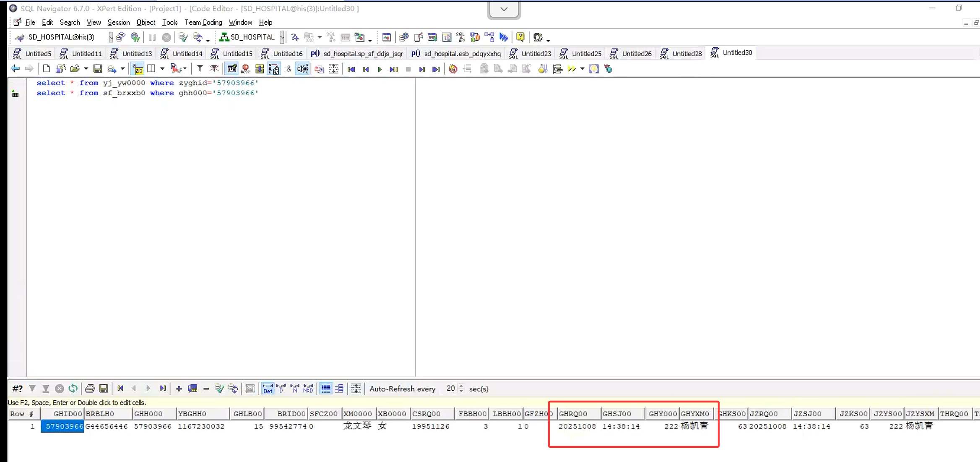This screenshot has width=980, height=462.
Task: Increase the Auto-Refresh seconds spinner
Action: (x=461, y=386)
